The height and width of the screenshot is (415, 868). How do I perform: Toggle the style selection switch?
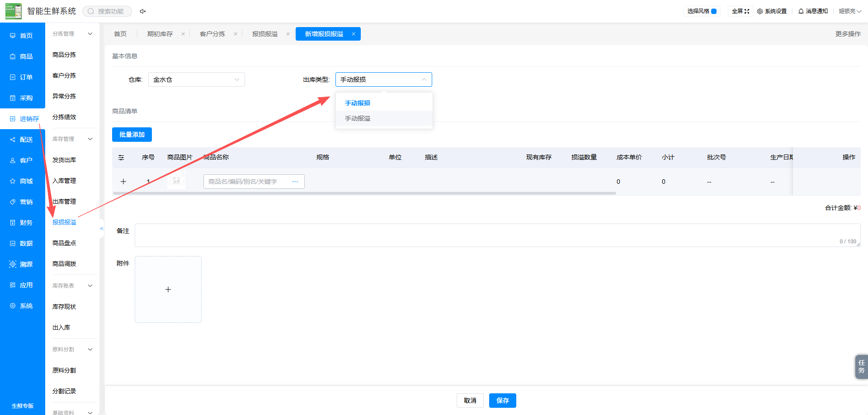[714, 11]
